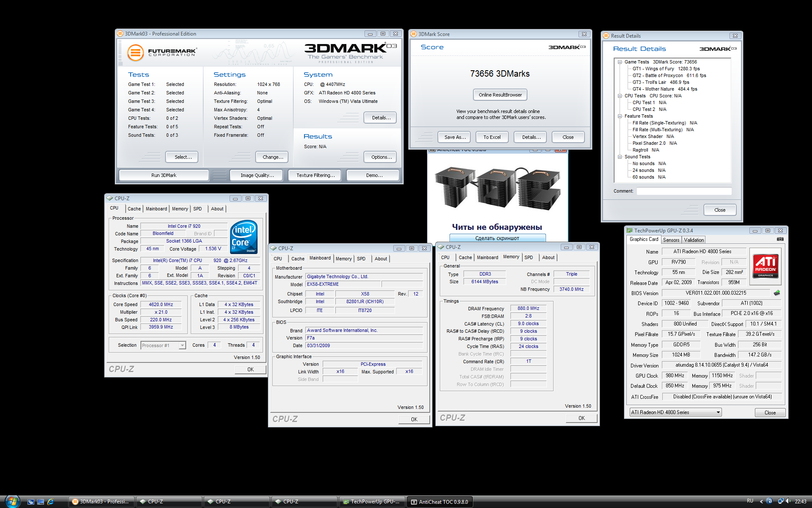Switch to GPU-Z Sensors tab
Screen dimensions: 812x508
click(671, 240)
